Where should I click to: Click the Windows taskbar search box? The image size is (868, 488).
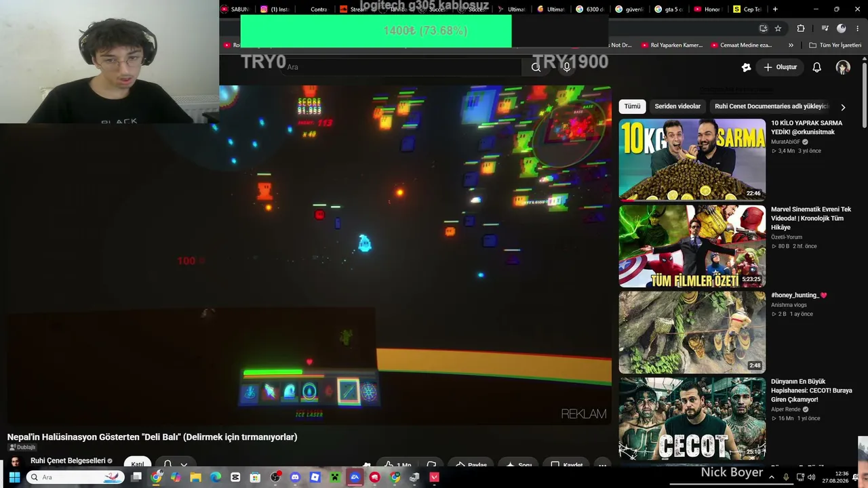pos(76,477)
